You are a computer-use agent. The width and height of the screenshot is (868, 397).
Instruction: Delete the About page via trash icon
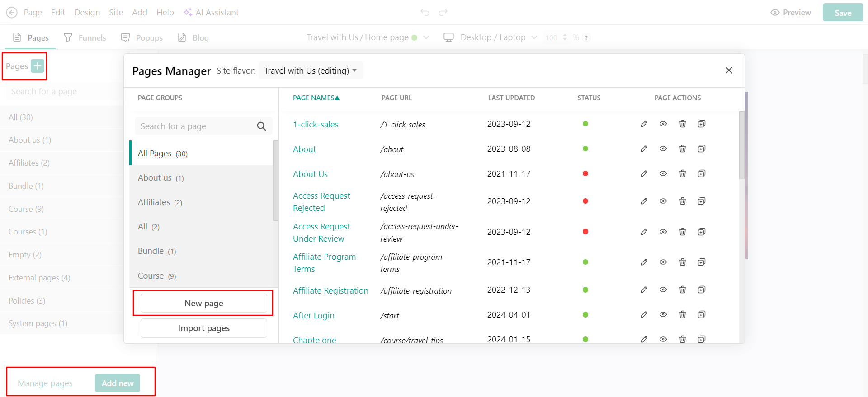tap(683, 149)
